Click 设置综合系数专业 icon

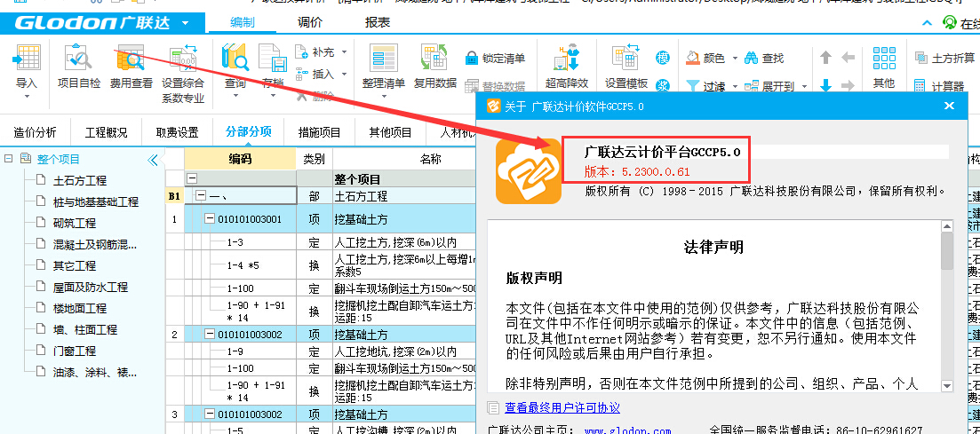pos(183,59)
